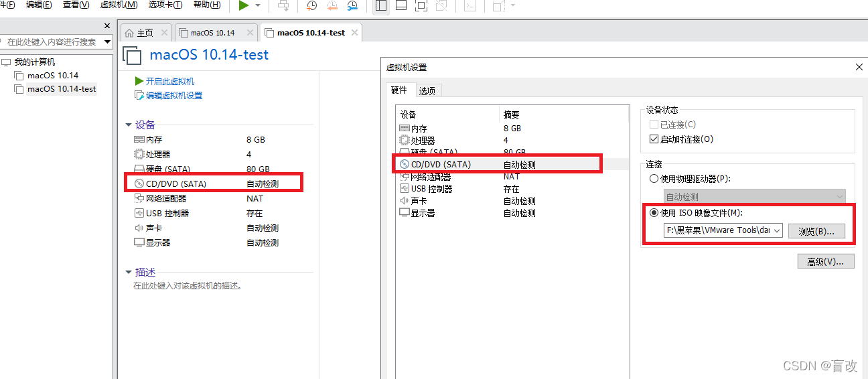Image resolution: width=868 pixels, height=379 pixels.
Task: Open the snapshot manager icon
Action: point(352,5)
